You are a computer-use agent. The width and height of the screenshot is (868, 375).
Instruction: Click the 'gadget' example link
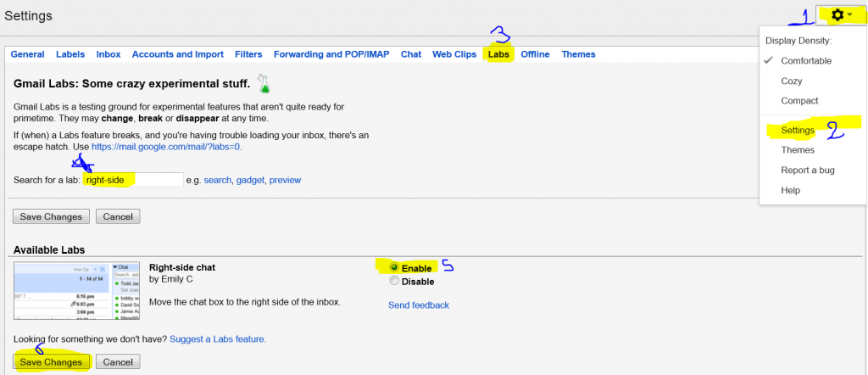point(250,180)
